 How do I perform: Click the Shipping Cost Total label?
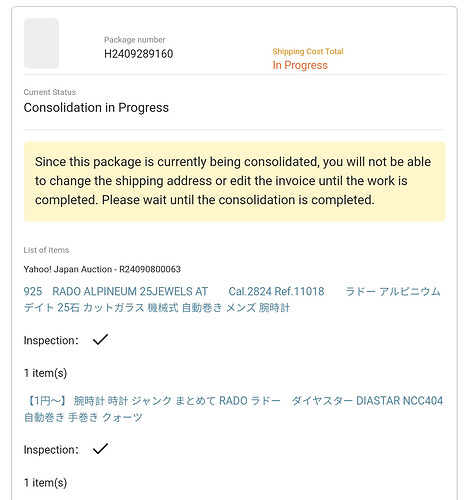[308, 51]
